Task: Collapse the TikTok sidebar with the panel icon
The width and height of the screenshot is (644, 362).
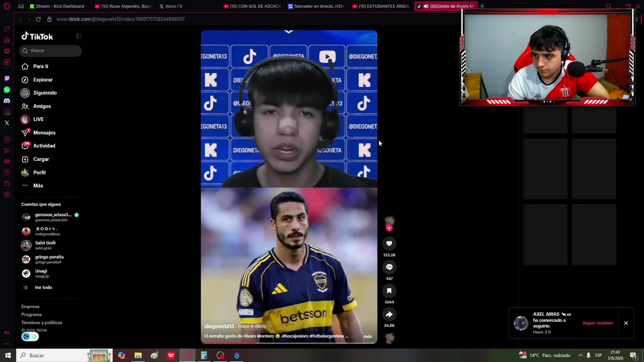Action: coord(78,36)
